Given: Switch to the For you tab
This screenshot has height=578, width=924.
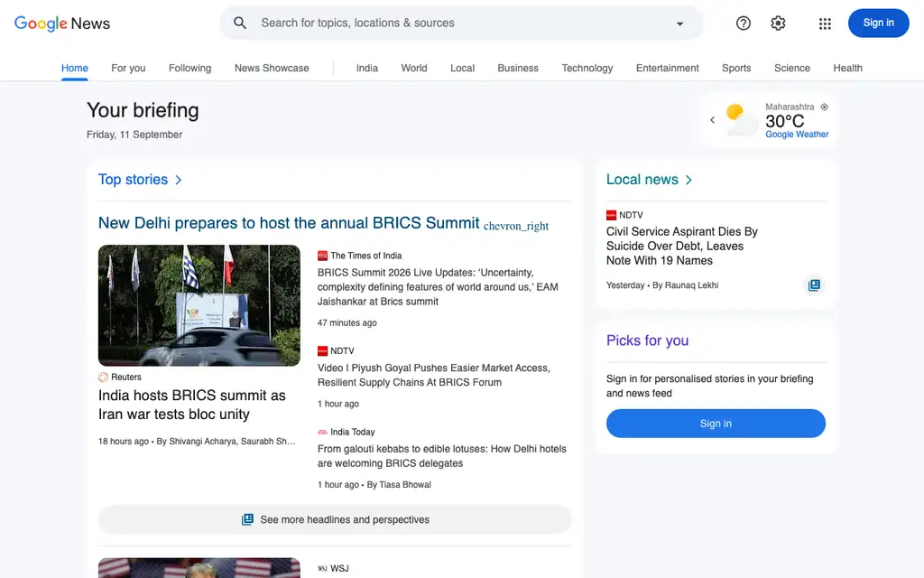Looking at the screenshot, I should click(x=128, y=68).
